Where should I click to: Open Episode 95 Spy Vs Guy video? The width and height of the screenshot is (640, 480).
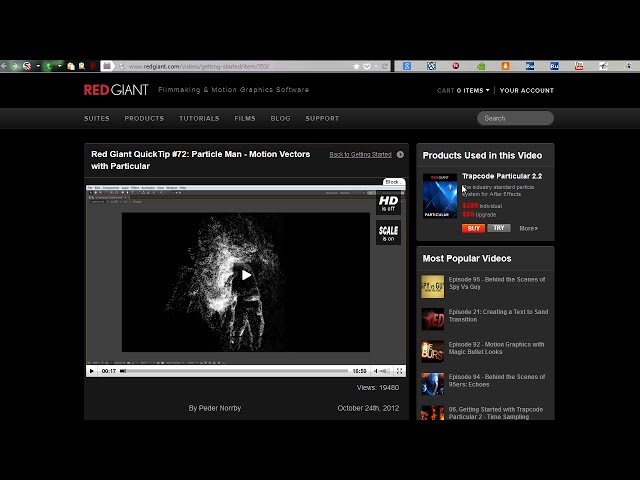pyautogui.click(x=497, y=283)
